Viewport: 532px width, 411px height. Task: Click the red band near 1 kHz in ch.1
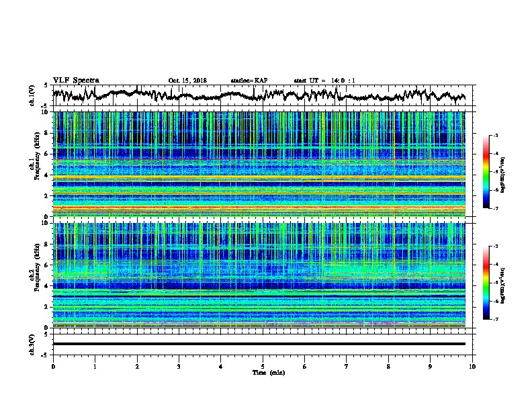tap(259, 207)
